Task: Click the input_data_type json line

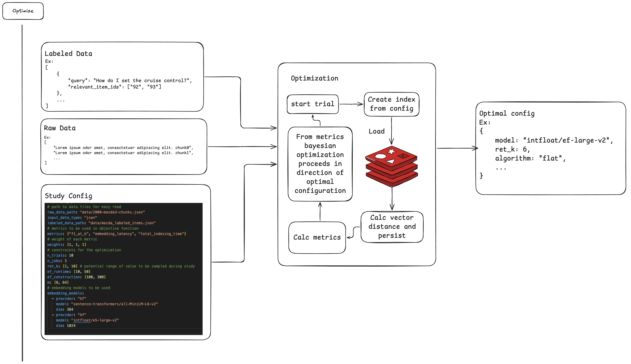Action: [x=72, y=218]
